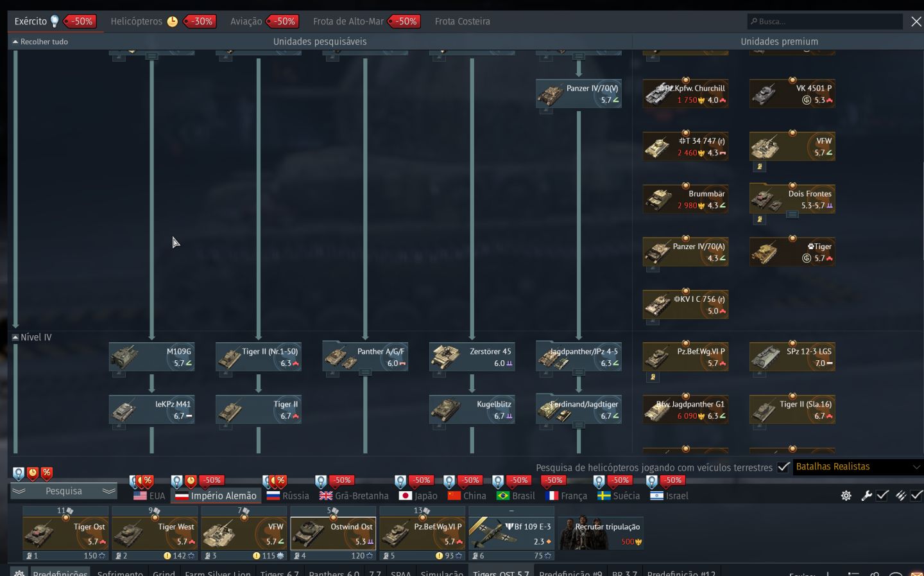
Task: Select the leKPz M41 tank
Action: pyautogui.click(x=151, y=410)
